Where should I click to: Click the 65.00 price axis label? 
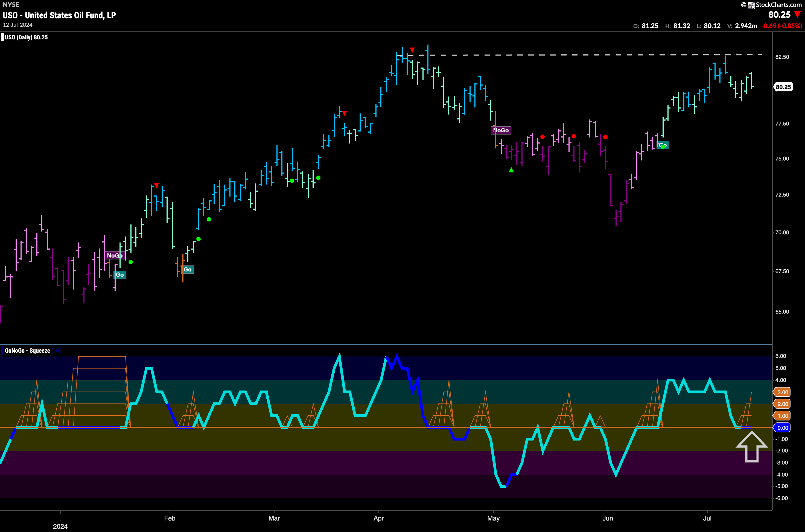point(782,312)
